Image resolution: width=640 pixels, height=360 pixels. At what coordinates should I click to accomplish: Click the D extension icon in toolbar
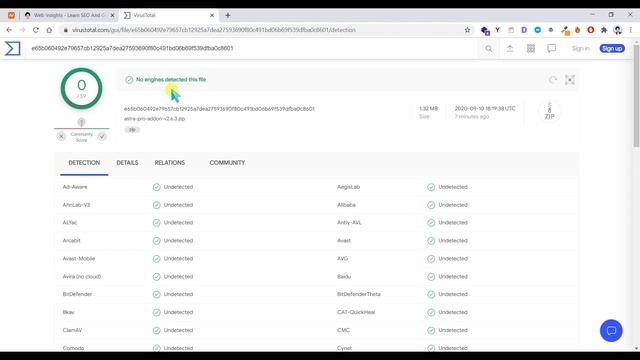tap(524, 30)
